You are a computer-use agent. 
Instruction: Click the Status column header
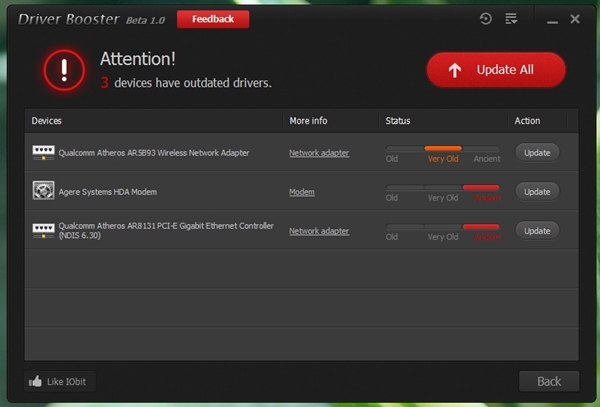click(x=398, y=121)
